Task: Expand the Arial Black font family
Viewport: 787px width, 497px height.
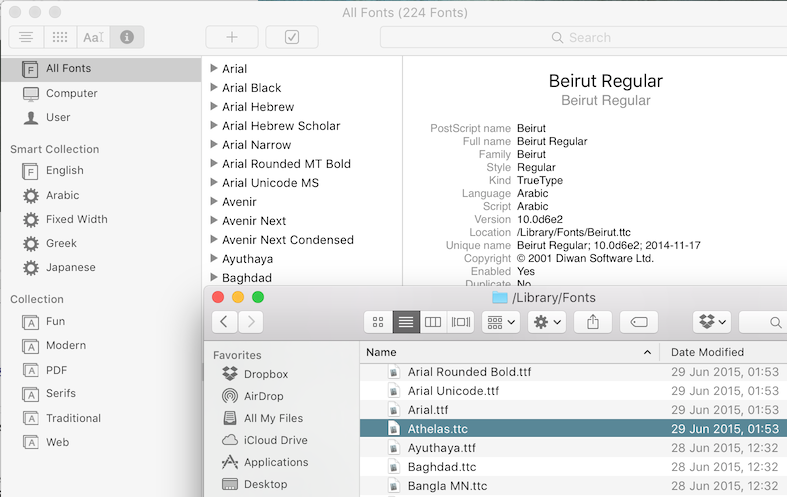Action: tap(214, 88)
